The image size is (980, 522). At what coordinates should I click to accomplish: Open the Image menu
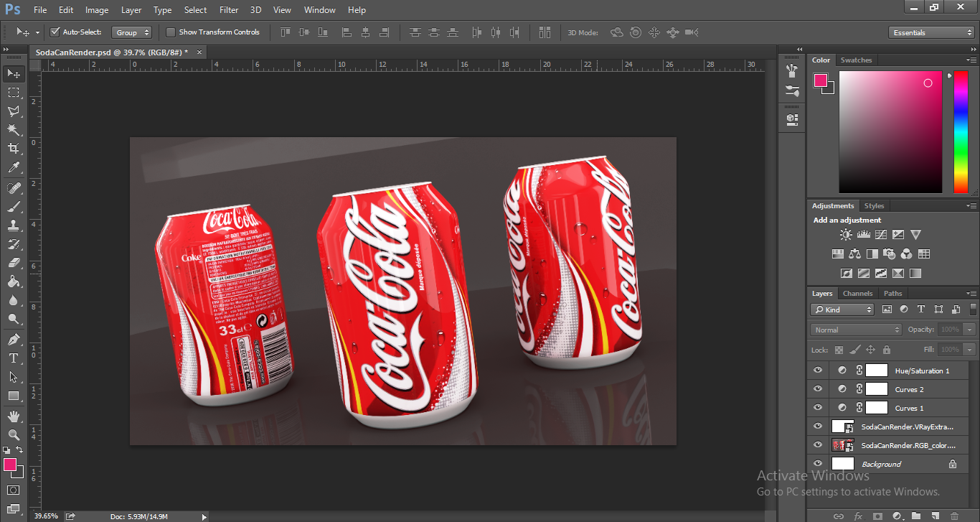tap(97, 10)
